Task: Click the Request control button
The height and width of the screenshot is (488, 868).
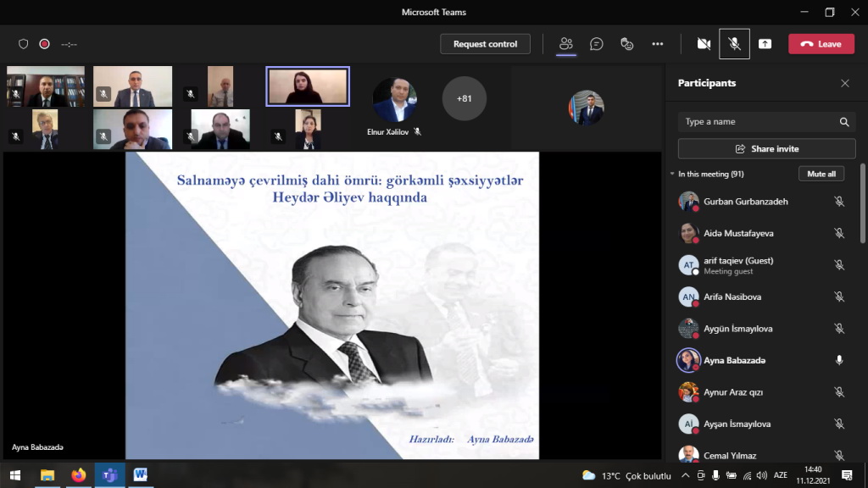Action: (x=485, y=44)
